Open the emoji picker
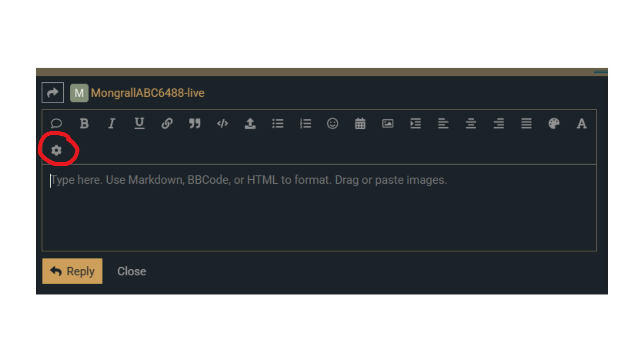 (x=332, y=123)
